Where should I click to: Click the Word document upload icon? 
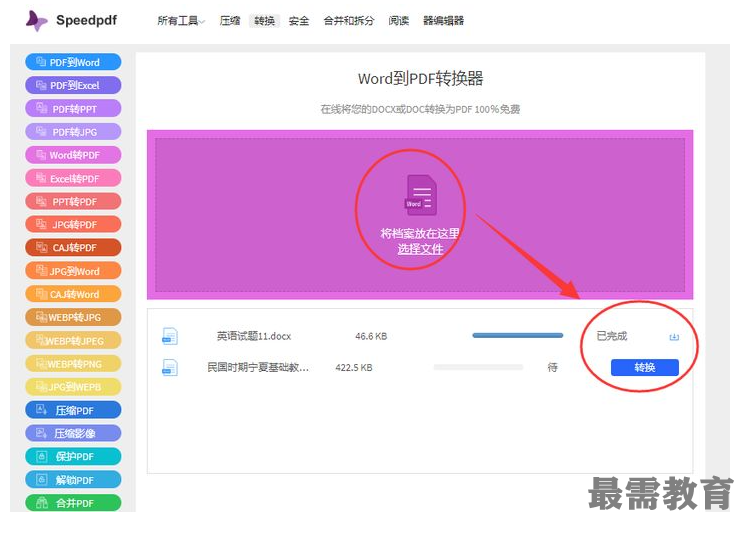coord(421,195)
